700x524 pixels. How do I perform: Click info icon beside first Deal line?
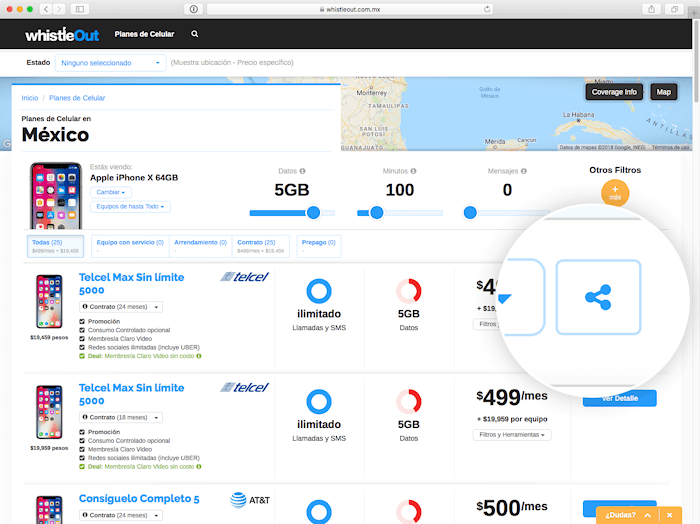[199, 356]
